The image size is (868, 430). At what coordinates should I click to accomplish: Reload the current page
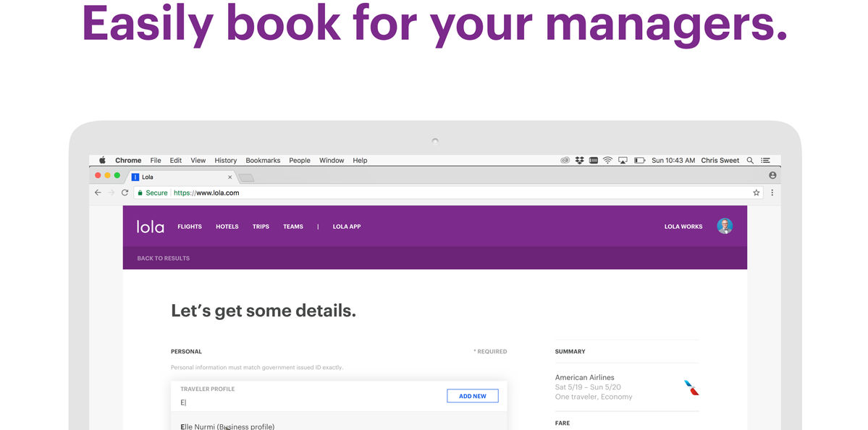coord(125,193)
